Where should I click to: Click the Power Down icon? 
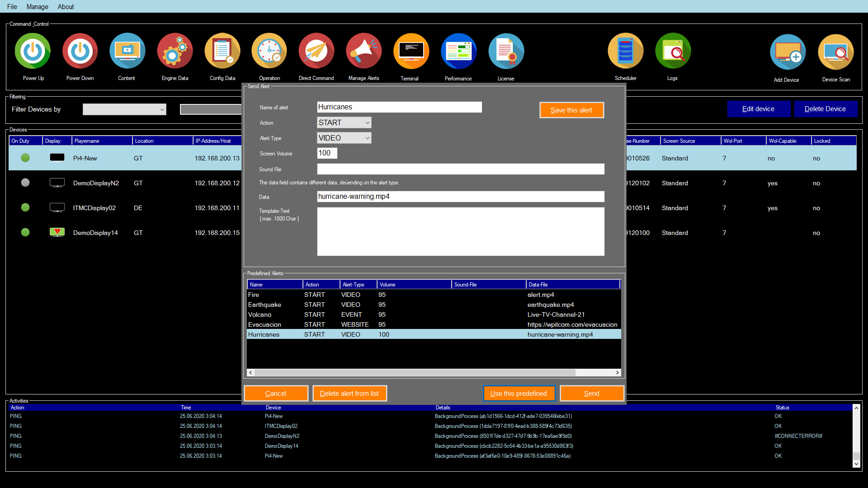coord(80,52)
